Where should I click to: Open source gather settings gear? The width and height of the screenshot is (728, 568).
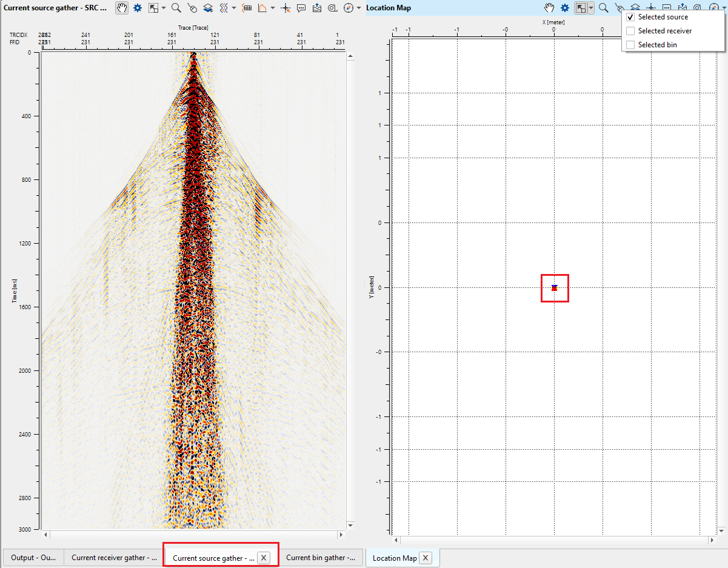138,8
